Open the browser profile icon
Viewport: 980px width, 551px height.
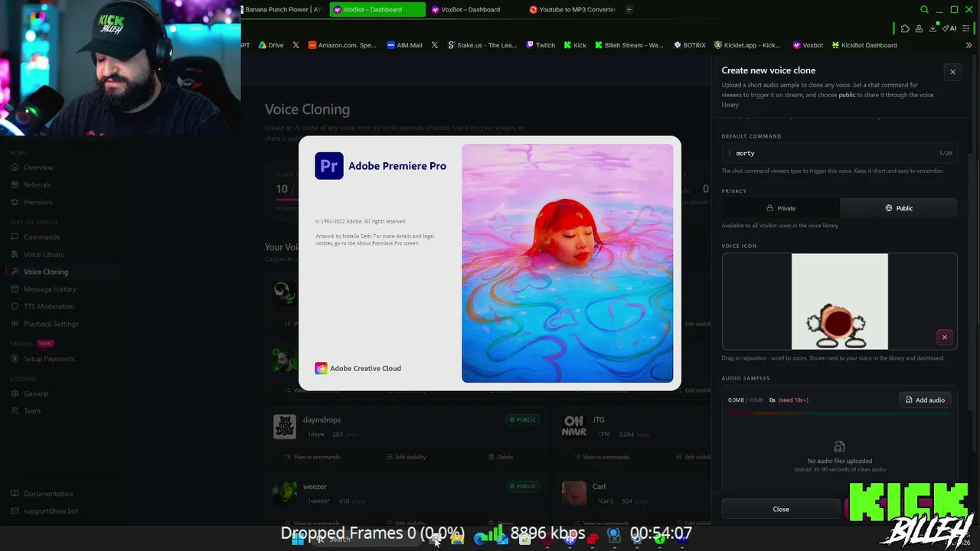(x=919, y=29)
